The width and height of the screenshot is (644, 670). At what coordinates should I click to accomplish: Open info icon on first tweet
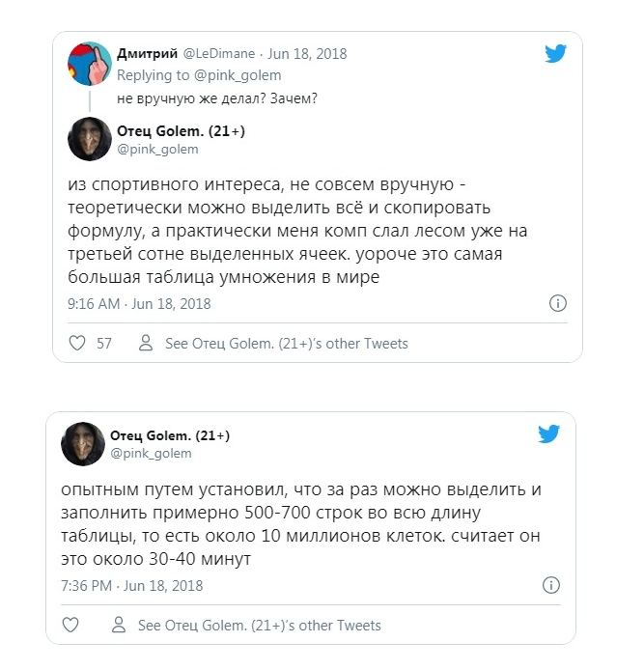557,303
